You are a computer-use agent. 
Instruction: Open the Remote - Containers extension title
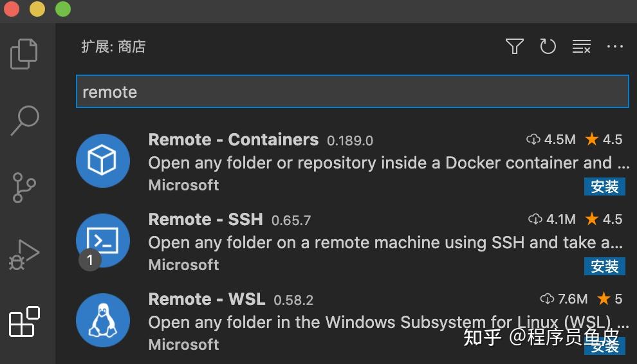coord(233,140)
